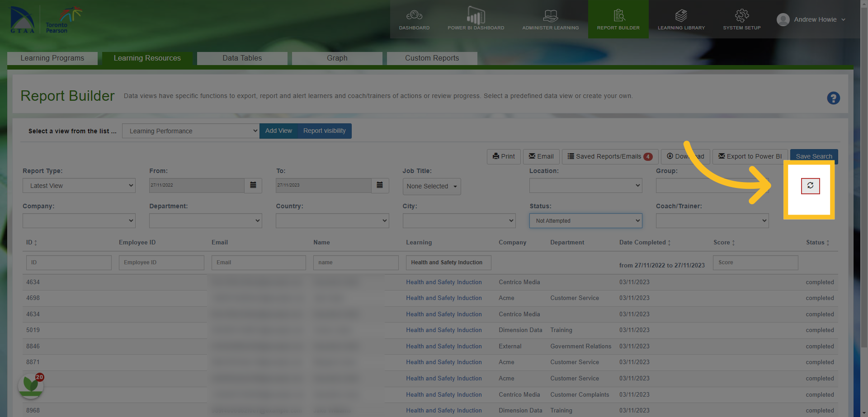Sort by Score column arrows
This screenshot has width=868, height=417.
coord(733,243)
